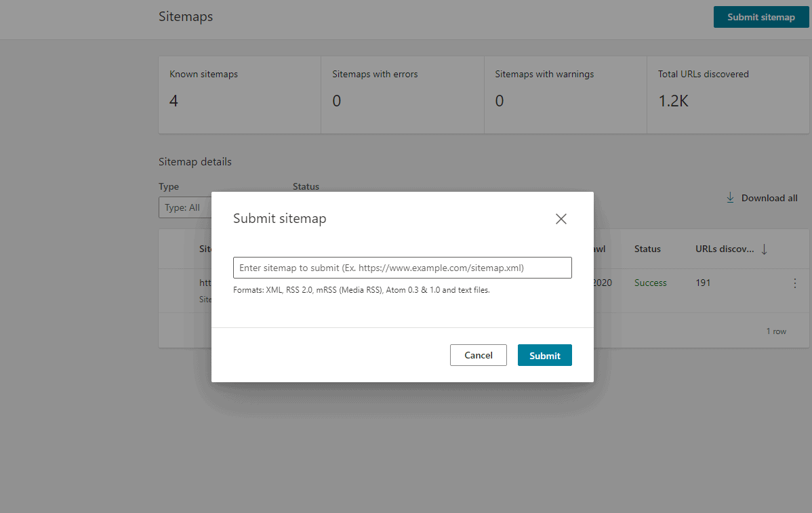Dismiss the dialog using the X icon

561,218
